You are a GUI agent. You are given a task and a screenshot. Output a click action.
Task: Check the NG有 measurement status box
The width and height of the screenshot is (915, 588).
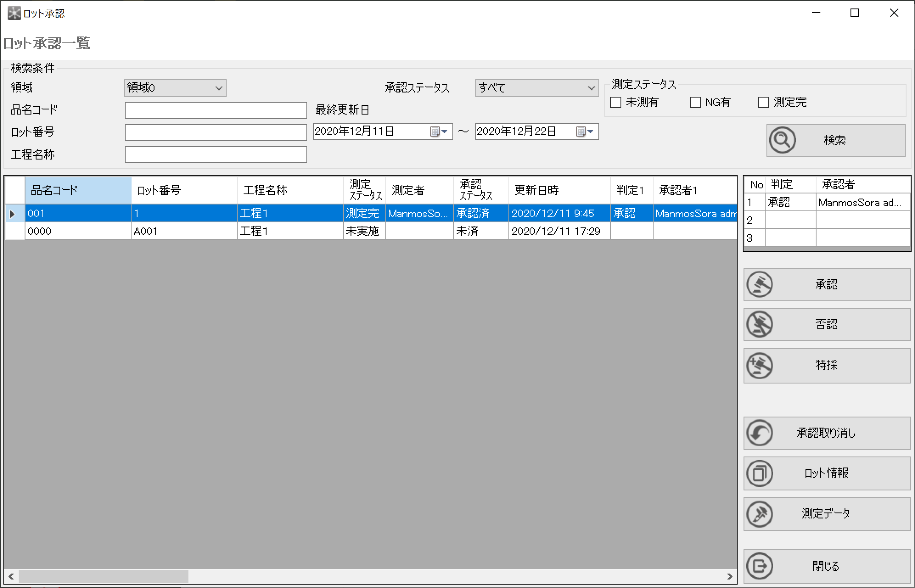tap(695, 102)
